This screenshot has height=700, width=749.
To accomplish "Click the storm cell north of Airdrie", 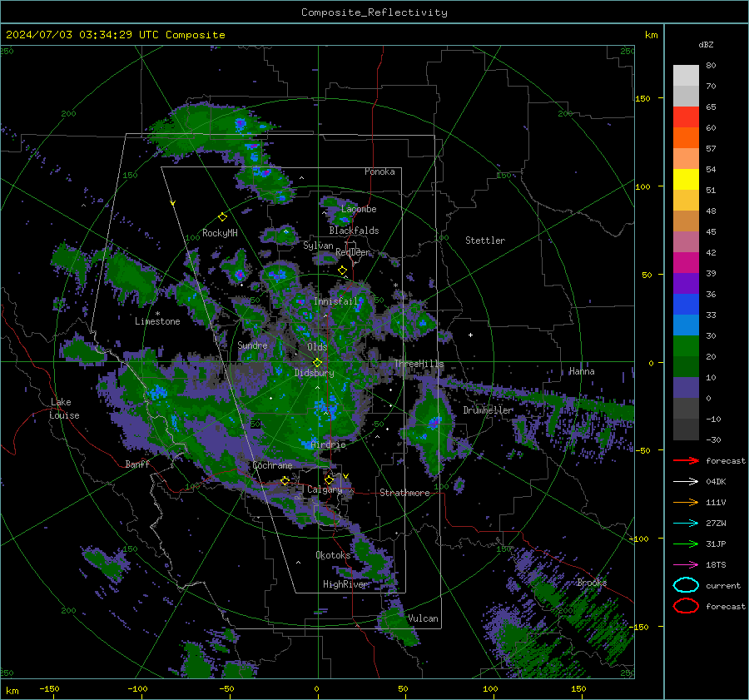I will click(330, 409).
